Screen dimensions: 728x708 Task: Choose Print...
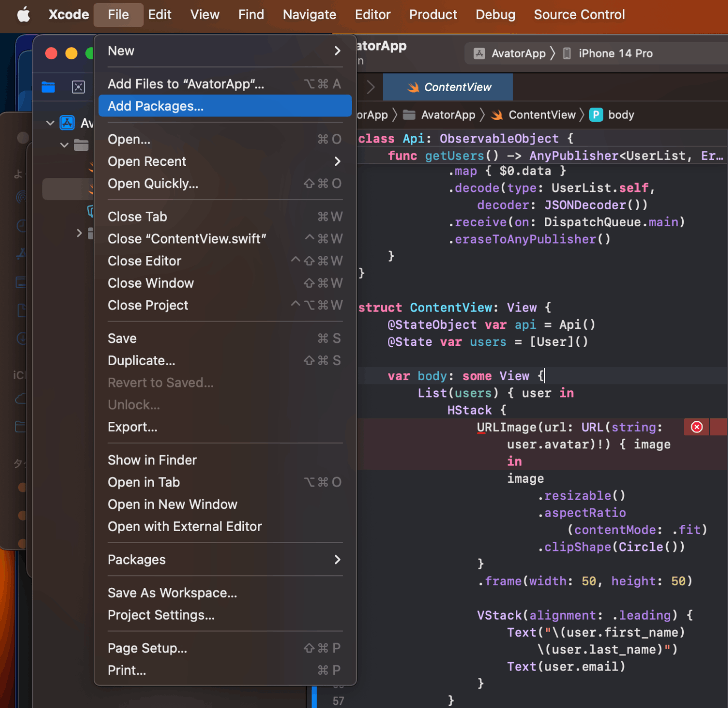coord(225,671)
